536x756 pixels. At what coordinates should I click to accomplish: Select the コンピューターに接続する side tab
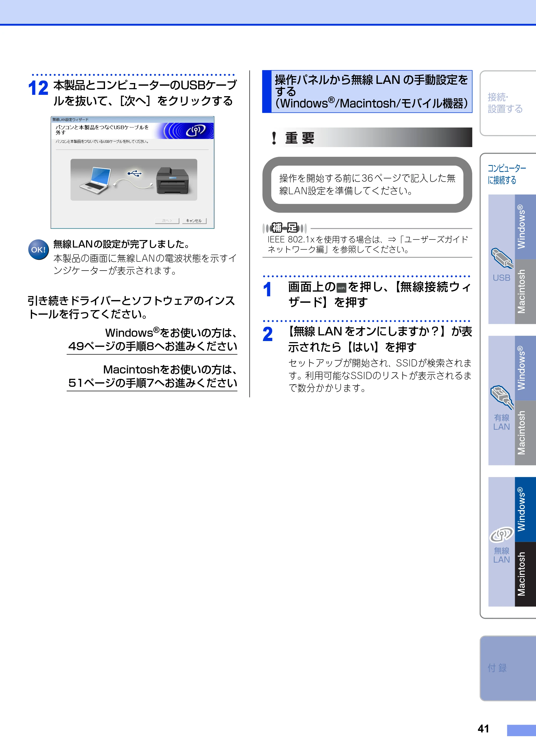click(x=507, y=174)
